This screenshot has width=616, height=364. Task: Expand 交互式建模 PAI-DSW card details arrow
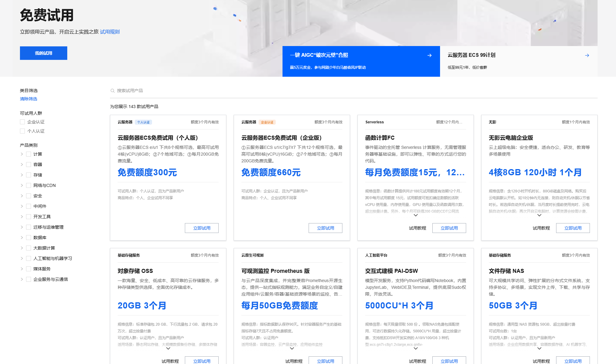[416, 348]
